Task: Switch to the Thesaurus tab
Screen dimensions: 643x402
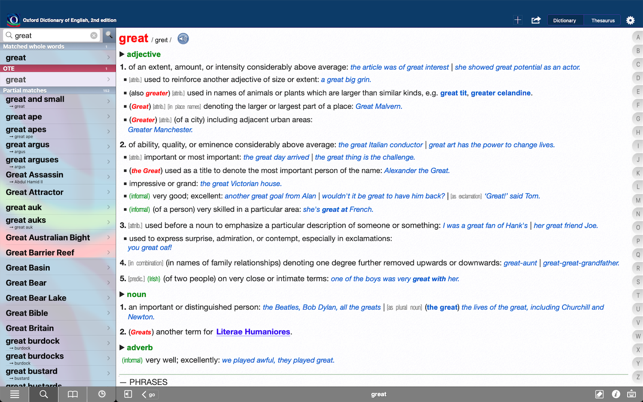Action: tap(602, 20)
